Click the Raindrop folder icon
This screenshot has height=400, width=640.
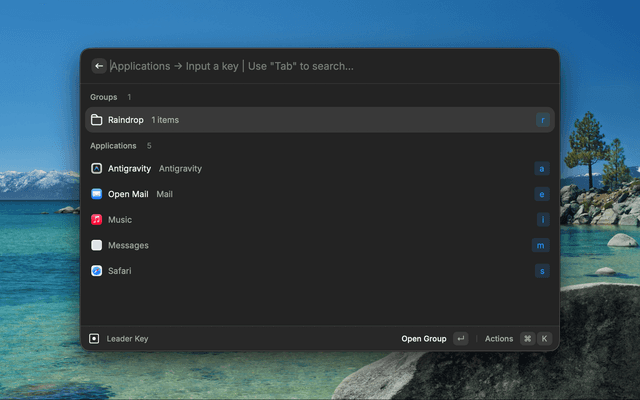point(97,120)
